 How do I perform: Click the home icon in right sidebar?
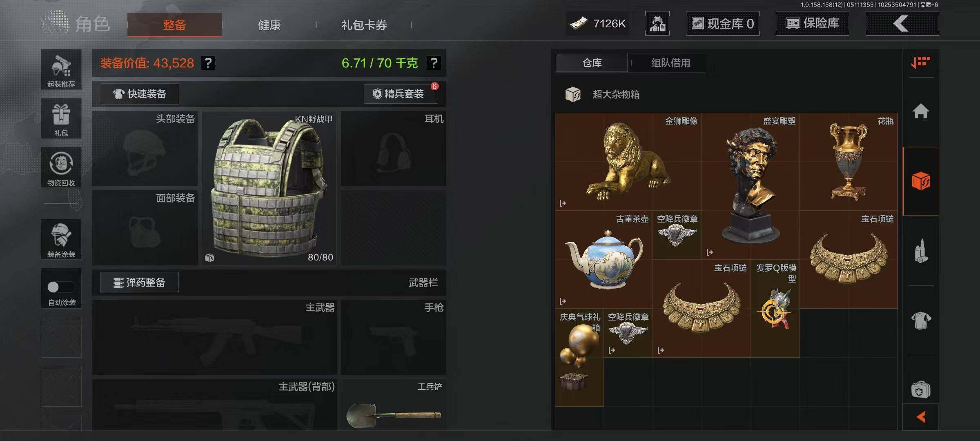tap(921, 111)
